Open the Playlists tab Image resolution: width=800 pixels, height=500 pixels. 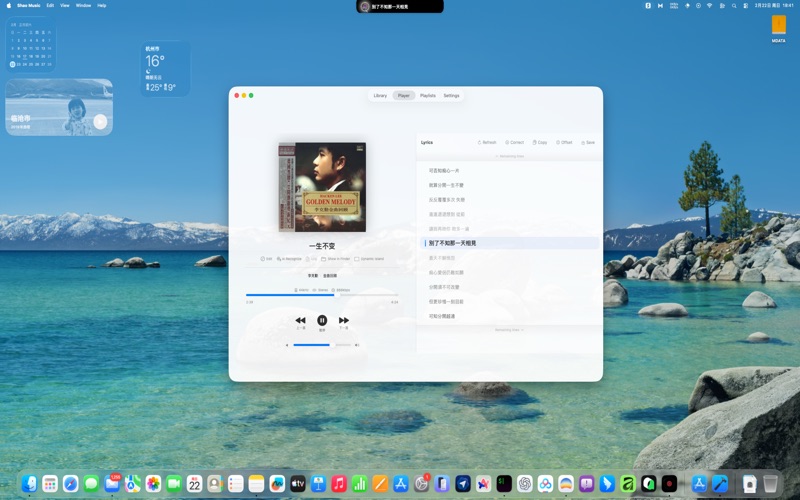click(428, 96)
